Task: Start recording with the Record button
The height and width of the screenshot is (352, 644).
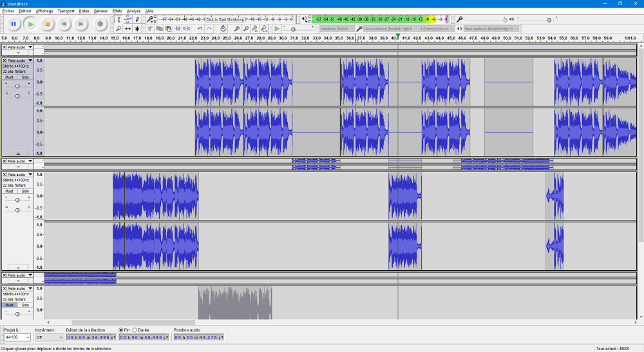Action: click(x=100, y=24)
